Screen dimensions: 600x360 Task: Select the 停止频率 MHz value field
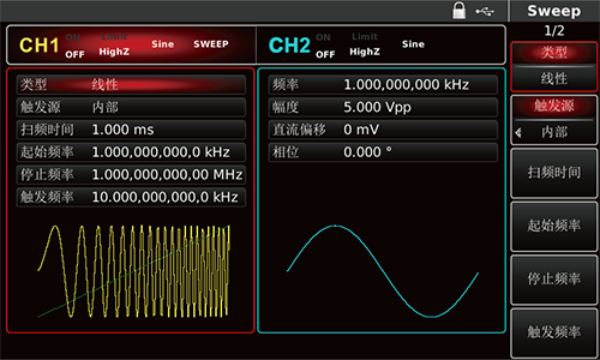(131, 175)
